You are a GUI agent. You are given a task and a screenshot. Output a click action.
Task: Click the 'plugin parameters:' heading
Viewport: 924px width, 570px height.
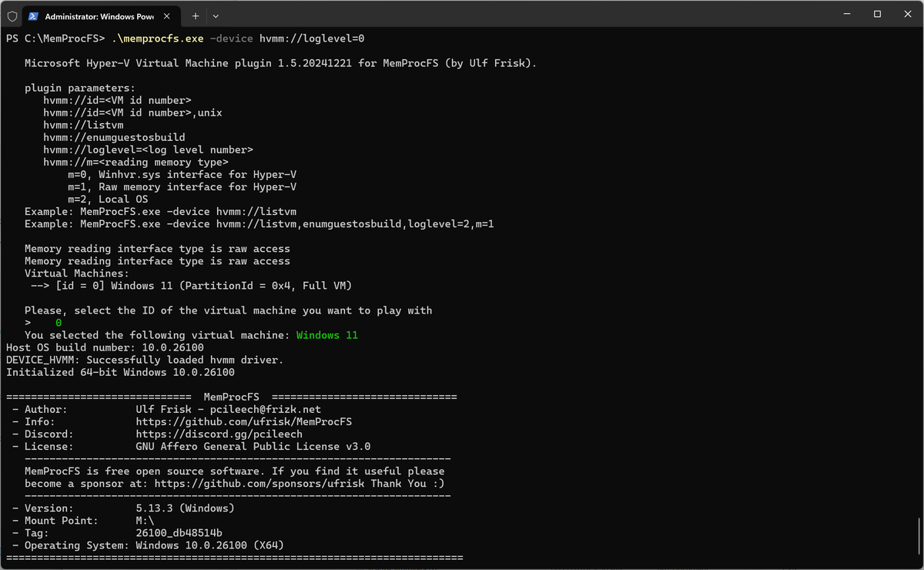pyautogui.click(x=80, y=88)
